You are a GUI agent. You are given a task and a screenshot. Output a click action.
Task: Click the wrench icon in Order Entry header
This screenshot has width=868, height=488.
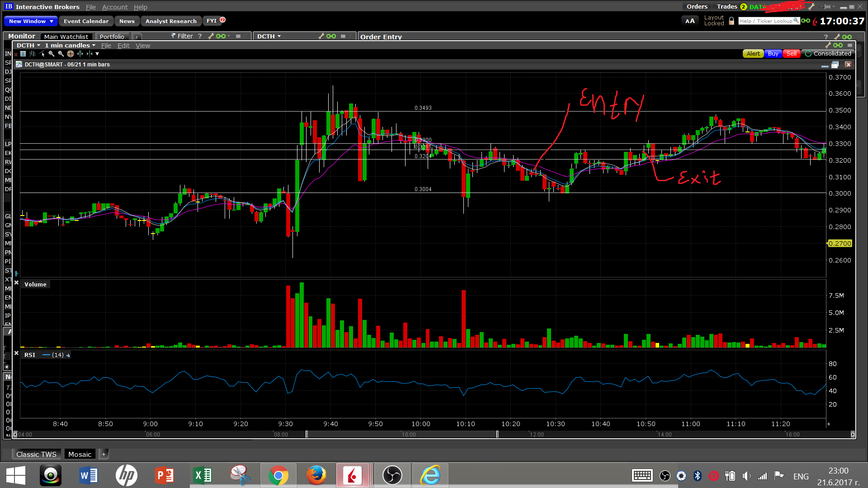[x=837, y=37]
